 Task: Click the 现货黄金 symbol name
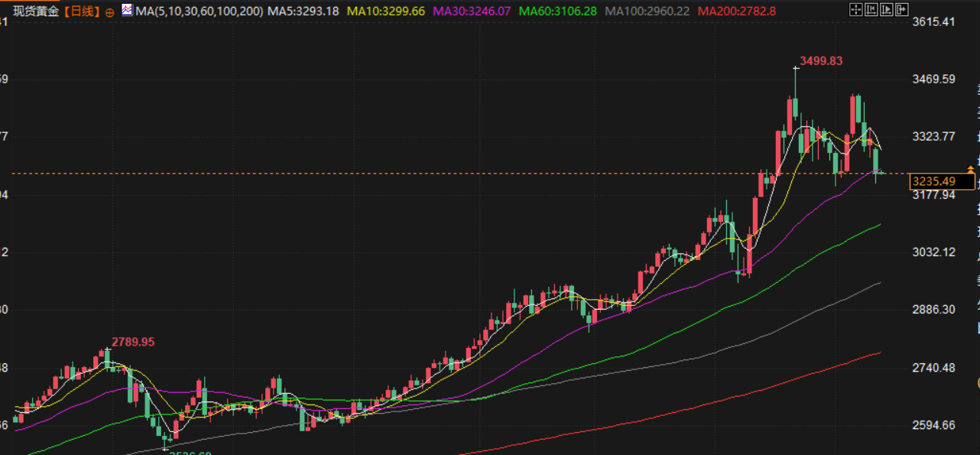(36, 12)
